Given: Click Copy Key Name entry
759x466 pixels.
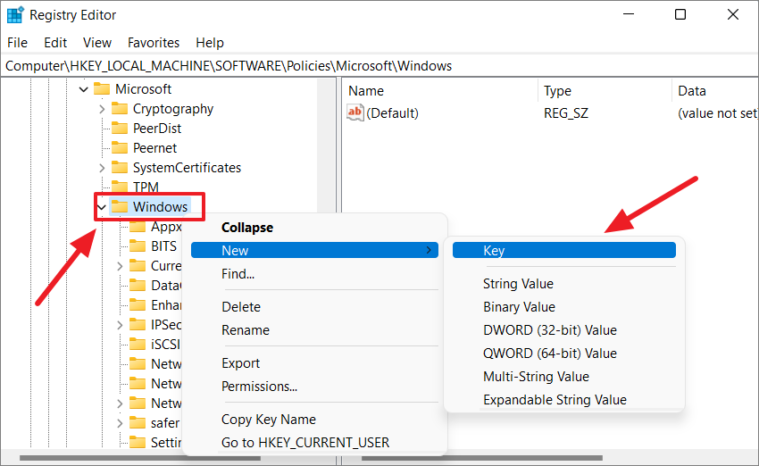Looking at the screenshot, I should [x=269, y=419].
